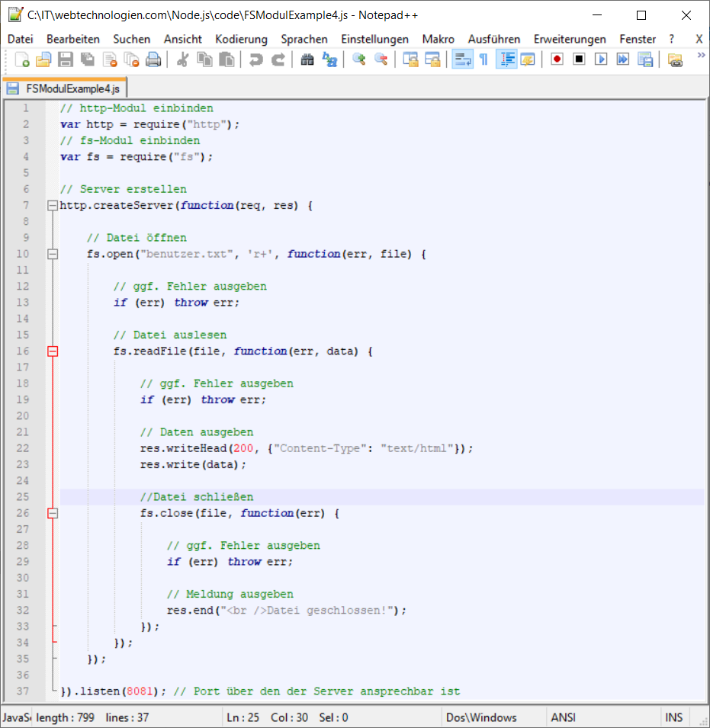The height and width of the screenshot is (728, 710).
Task: Print the document using printer icon
Action: [x=154, y=59]
